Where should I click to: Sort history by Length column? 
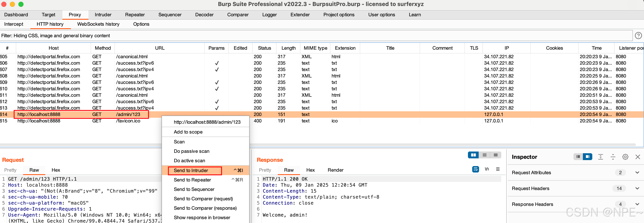click(288, 48)
